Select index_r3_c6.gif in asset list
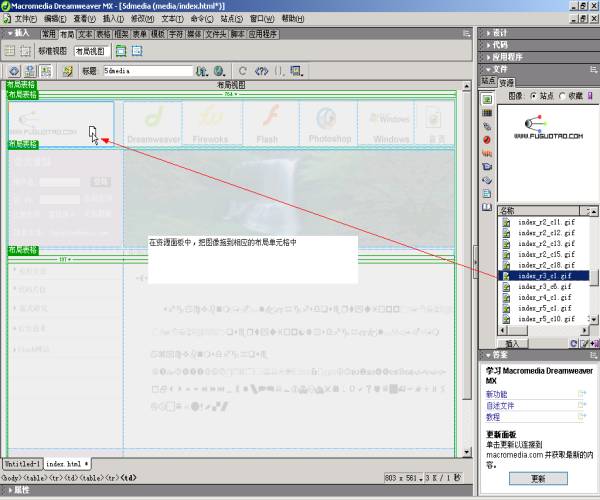The image size is (600, 500). [544, 287]
